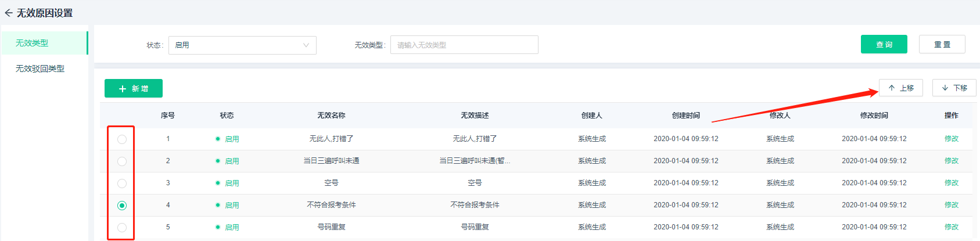Open the 无效驳回类型 sidebar tab

click(40, 69)
